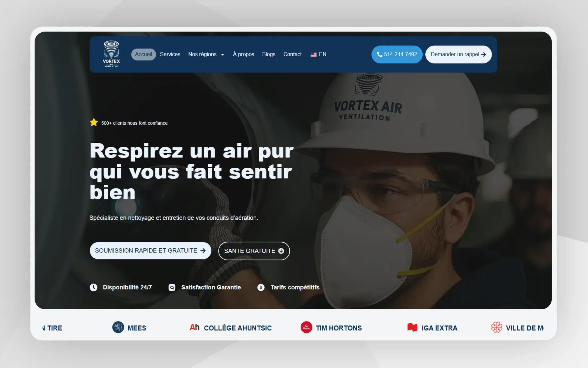The height and width of the screenshot is (368, 588).
Task: Click the Demander un rappel button
Action: pos(458,54)
